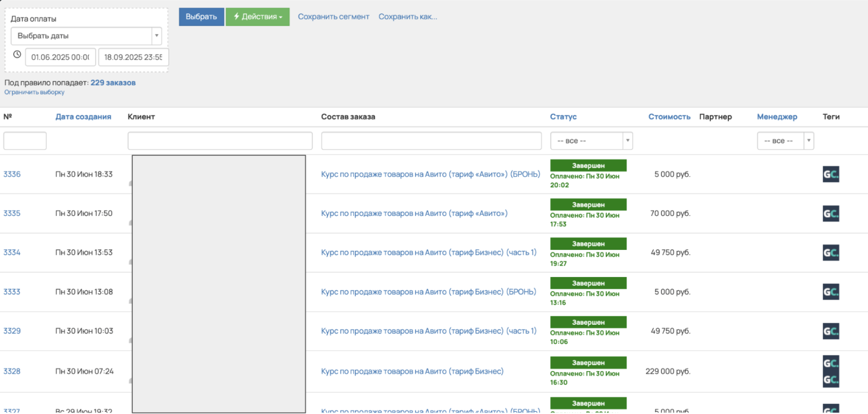This screenshot has width=868, height=414.
Task: Click the 'Сохранить как...' link
Action: coord(407,17)
